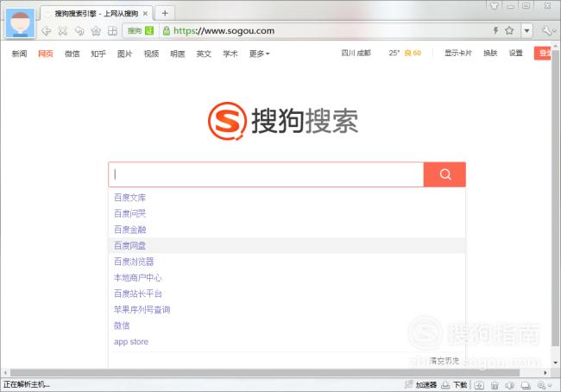Click the Sogou search logo

(x=283, y=121)
